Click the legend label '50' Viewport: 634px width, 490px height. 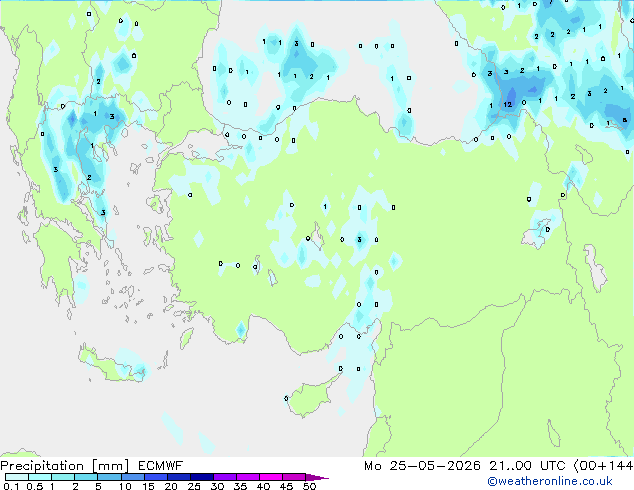[309, 486]
